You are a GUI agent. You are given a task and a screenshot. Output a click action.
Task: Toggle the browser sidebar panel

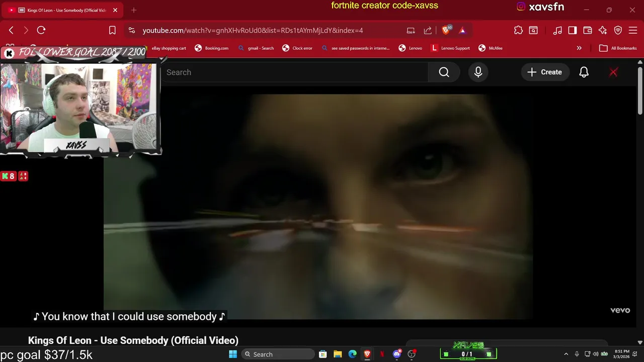(x=572, y=30)
